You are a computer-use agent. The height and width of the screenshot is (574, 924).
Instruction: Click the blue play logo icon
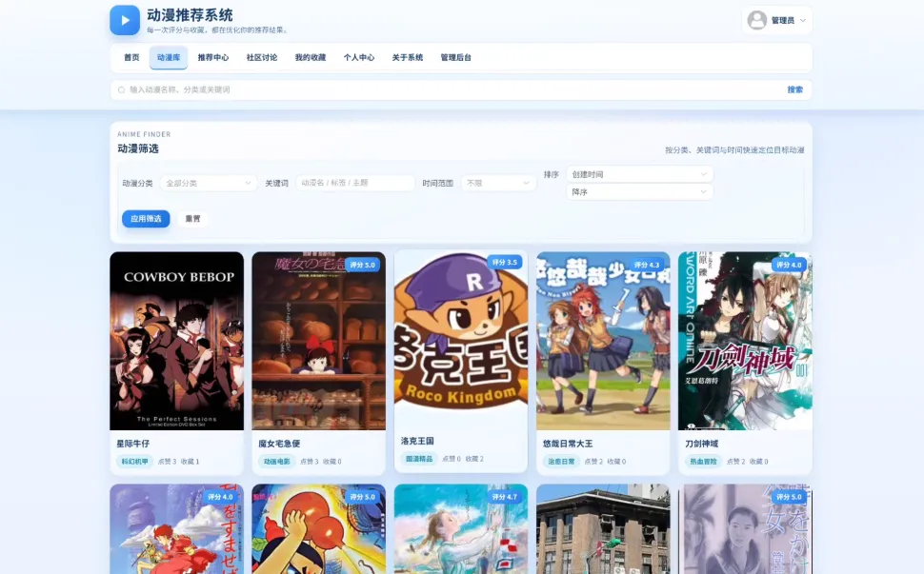pyautogui.click(x=125, y=20)
